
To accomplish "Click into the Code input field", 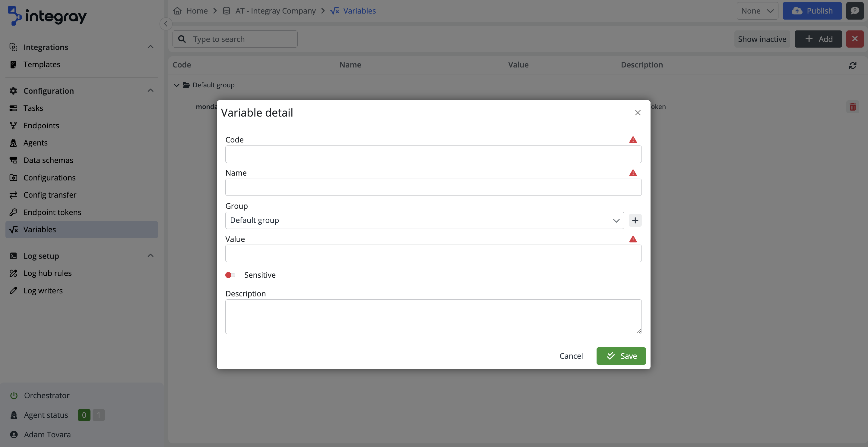I will pos(433,154).
